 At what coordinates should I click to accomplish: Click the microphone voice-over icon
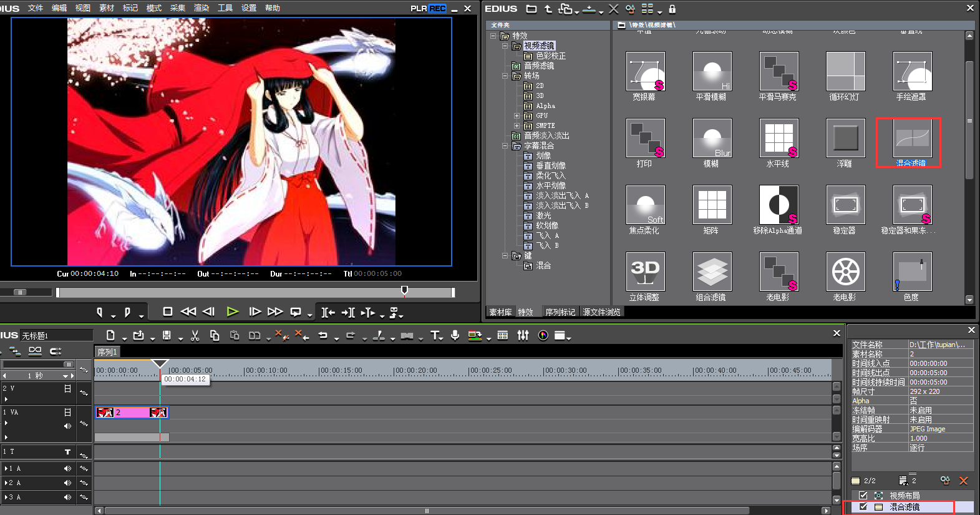pyautogui.click(x=455, y=336)
